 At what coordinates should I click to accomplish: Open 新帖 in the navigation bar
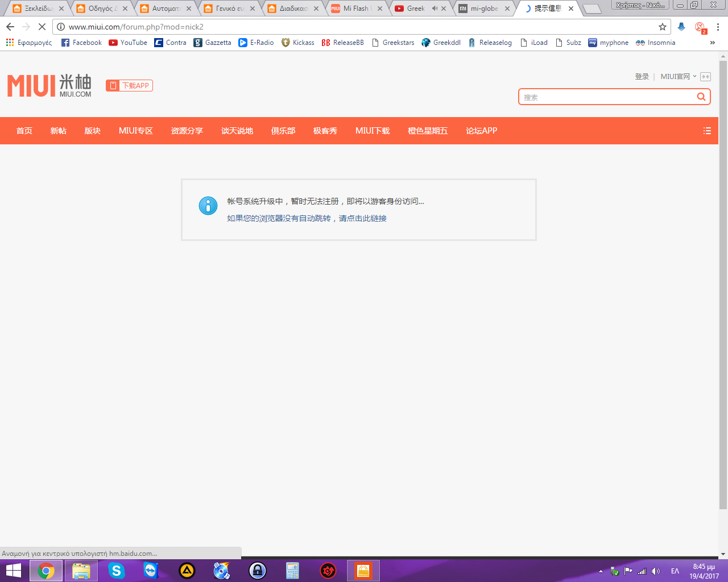pyautogui.click(x=59, y=131)
